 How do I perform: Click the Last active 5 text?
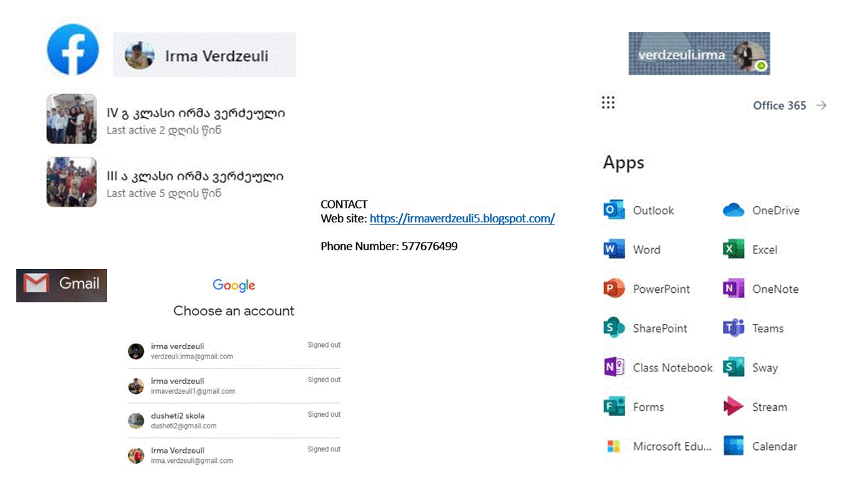(x=164, y=193)
